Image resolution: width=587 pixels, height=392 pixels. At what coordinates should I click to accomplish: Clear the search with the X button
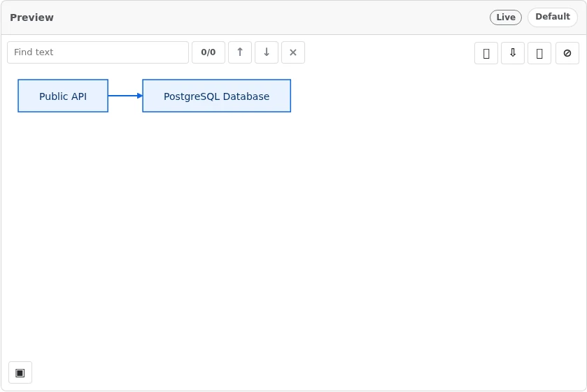point(293,52)
